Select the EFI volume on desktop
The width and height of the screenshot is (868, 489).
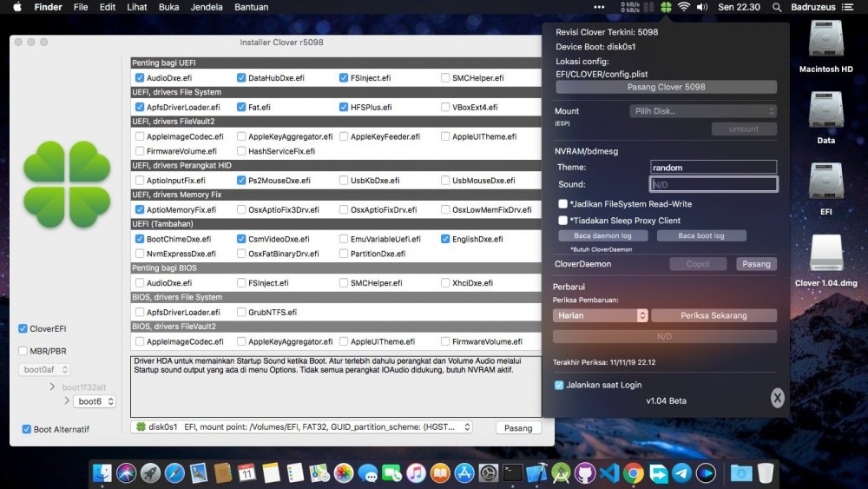[825, 188]
